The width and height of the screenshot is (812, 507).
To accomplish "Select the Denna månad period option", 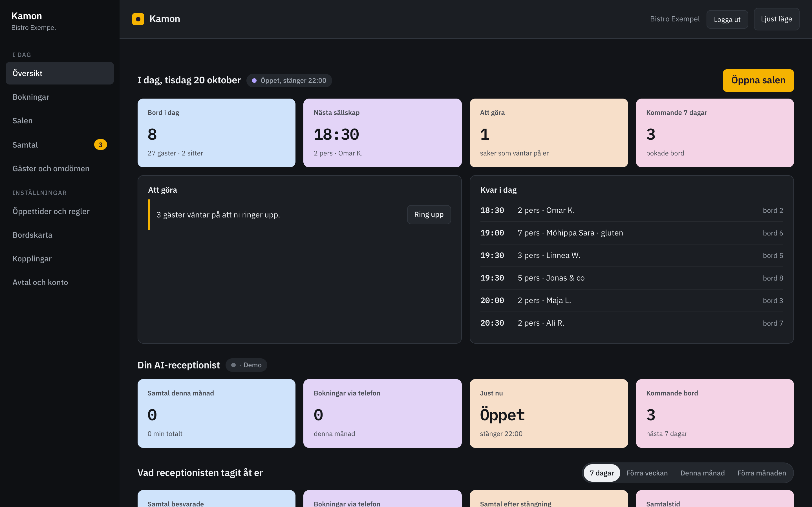I will [x=702, y=473].
